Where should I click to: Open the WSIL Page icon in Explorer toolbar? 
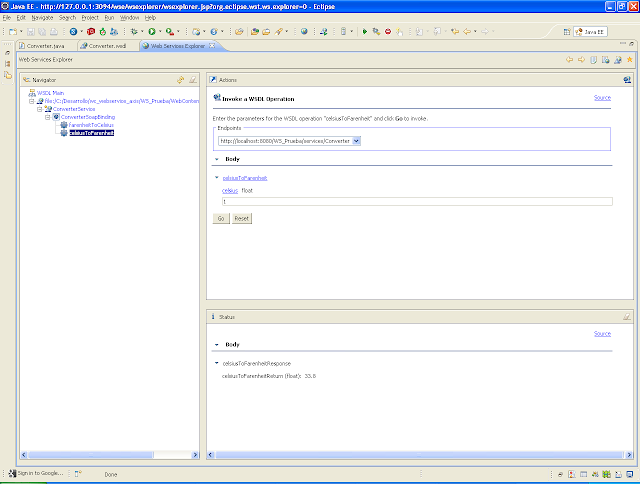point(606,60)
